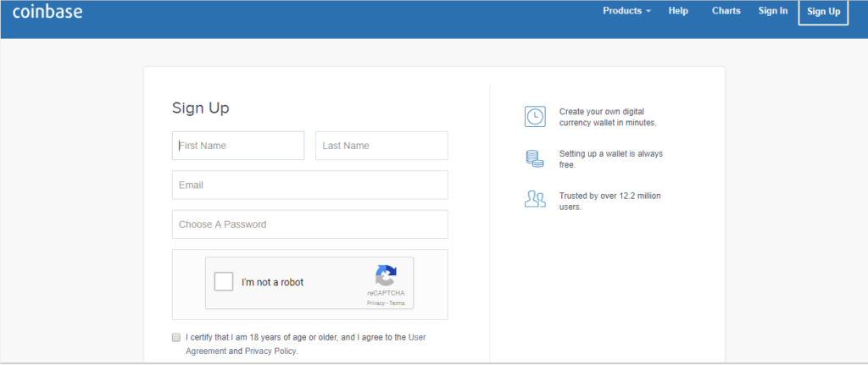Click the reCAPTCHA Privacy link
The image size is (868, 365).
375,303
